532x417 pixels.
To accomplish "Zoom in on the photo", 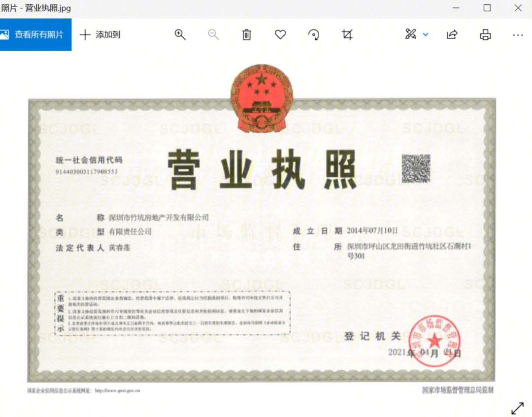I will coord(180,34).
